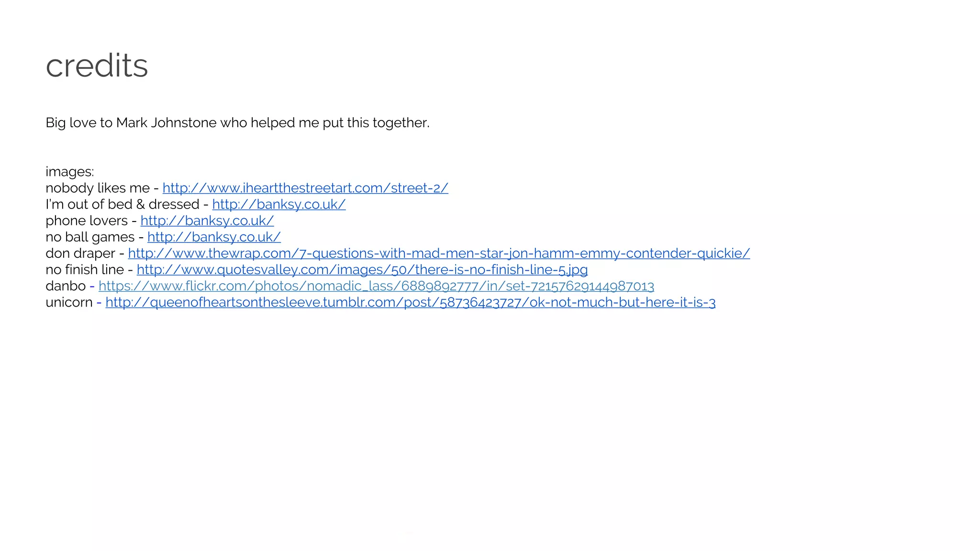Viewport: 980px width, 551px height.
Task: Click the unicorn caption text
Action: click(69, 302)
